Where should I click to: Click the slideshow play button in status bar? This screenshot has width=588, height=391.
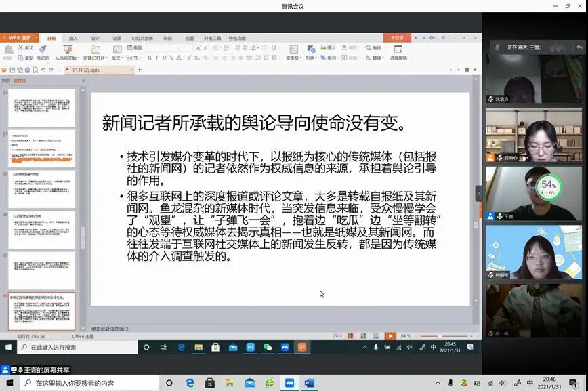pyautogui.click(x=391, y=335)
